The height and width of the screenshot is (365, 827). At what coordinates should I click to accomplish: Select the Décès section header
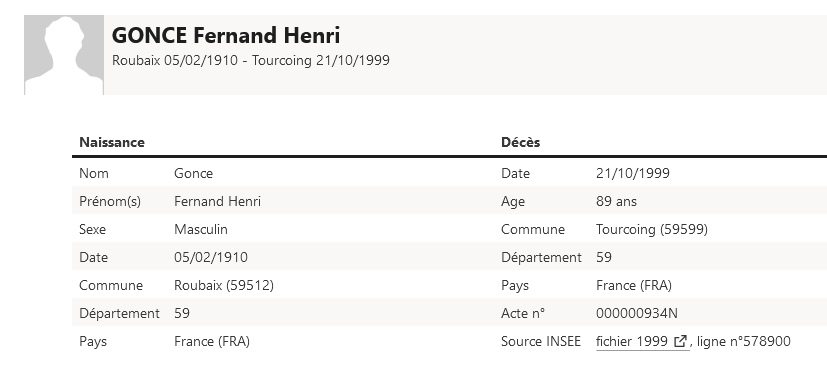point(521,142)
